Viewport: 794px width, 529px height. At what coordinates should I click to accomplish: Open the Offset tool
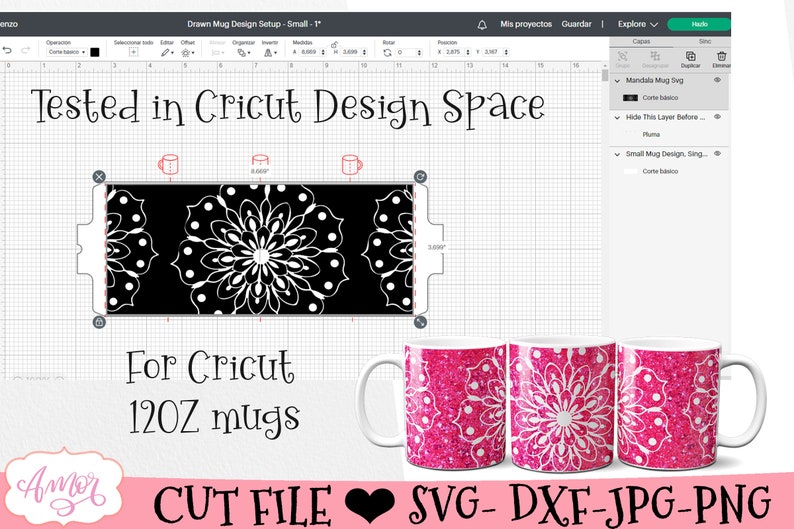[x=187, y=52]
